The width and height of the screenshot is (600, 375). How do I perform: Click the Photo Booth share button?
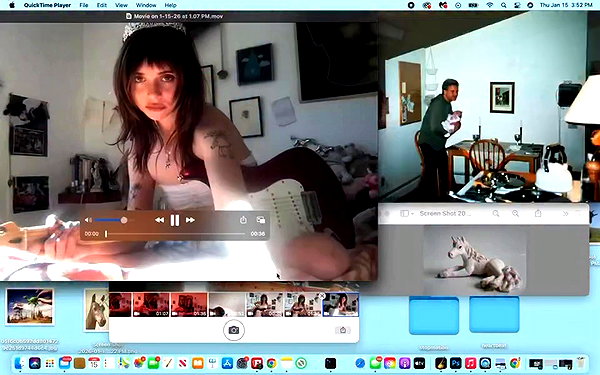[343, 330]
